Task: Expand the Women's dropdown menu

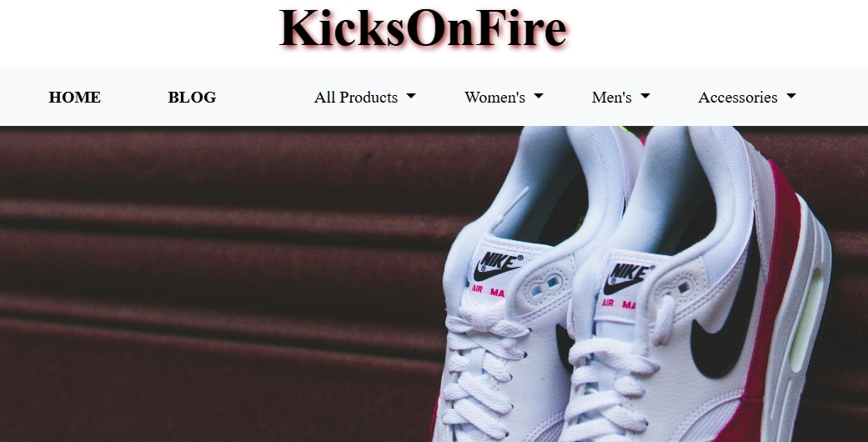Action: click(x=504, y=97)
